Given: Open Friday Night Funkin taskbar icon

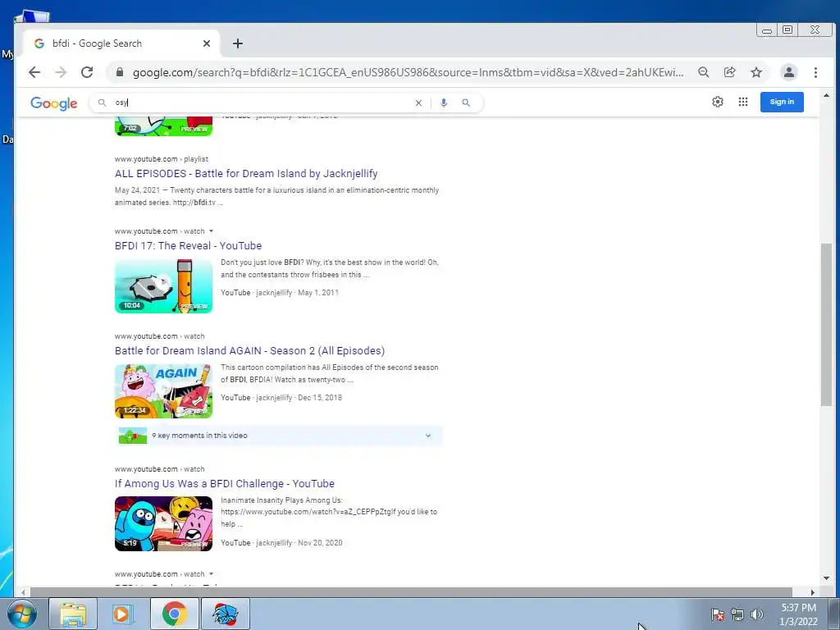Looking at the screenshot, I should click(225, 614).
